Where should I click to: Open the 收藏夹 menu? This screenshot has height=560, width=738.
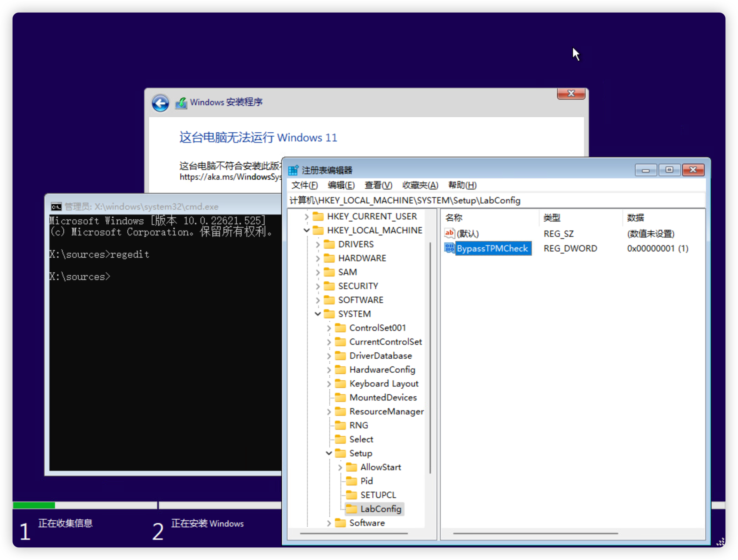(x=419, y=185)
